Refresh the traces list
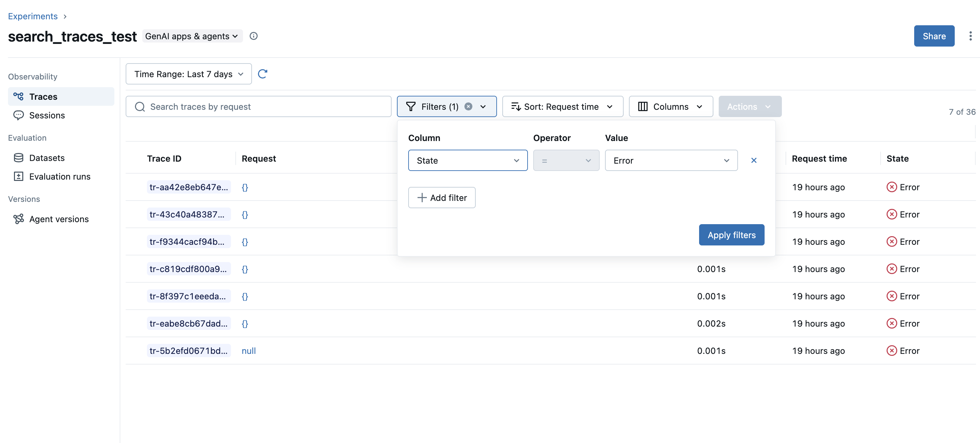This screenshot has height=443, width=980. (263, 74)
